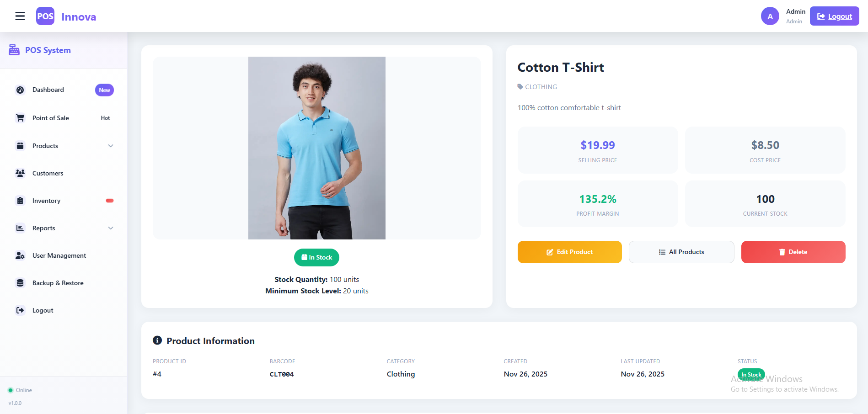Viewport: 868px width, 414px height.
Task: Click the Point of Sale cart icon
Action: tap(20, 118)
